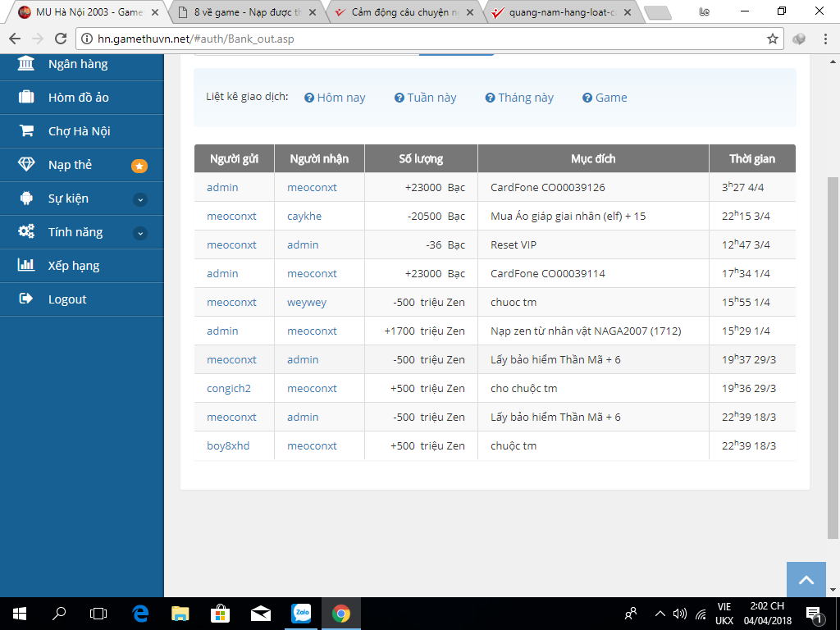List this week's transactions via Tuần này

pyautogui.click(x=431, y=98)
